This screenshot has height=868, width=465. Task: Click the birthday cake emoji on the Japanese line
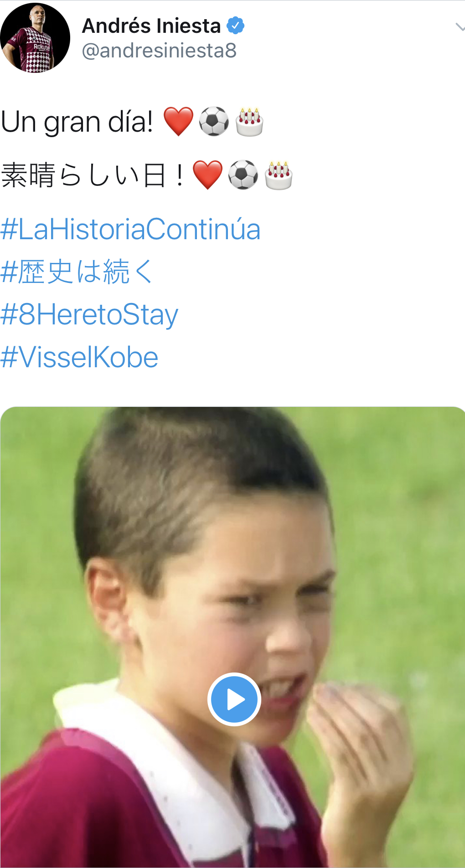coord(279,175)
